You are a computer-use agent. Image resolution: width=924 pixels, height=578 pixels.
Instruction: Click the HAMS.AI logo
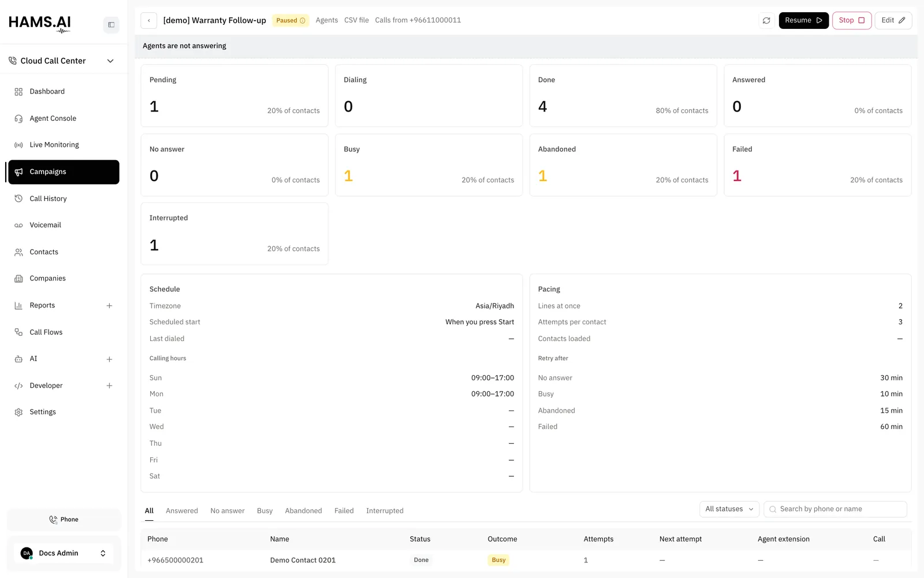pyautogui.click(x=40, y=24)
